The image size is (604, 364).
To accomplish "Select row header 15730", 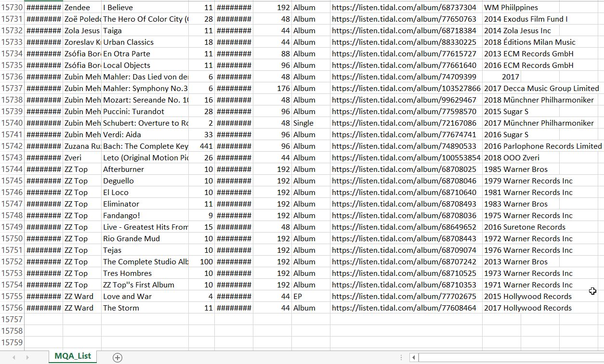I will tap(12, 8).
